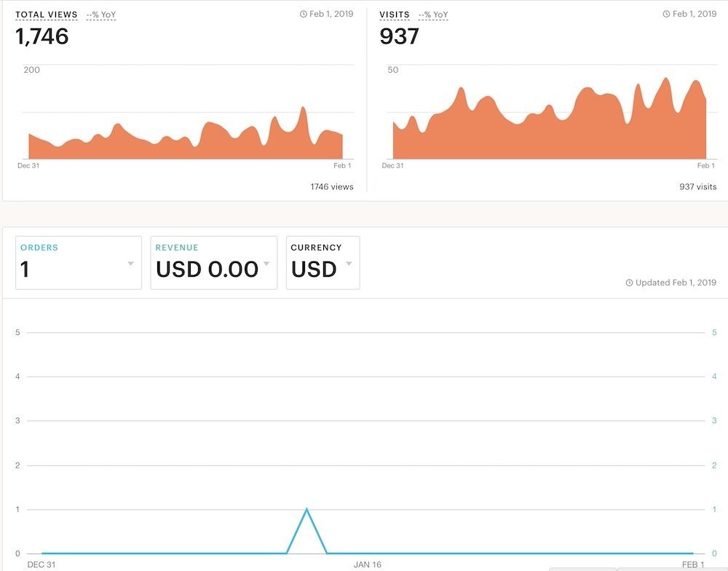Viewport: 728px width, 571px height.
Task: Select the ORDERS metric box
Action: [79, 262]
